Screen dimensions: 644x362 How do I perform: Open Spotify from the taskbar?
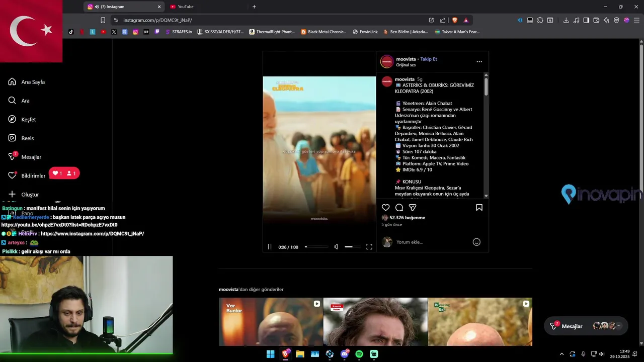pos(359,354)
